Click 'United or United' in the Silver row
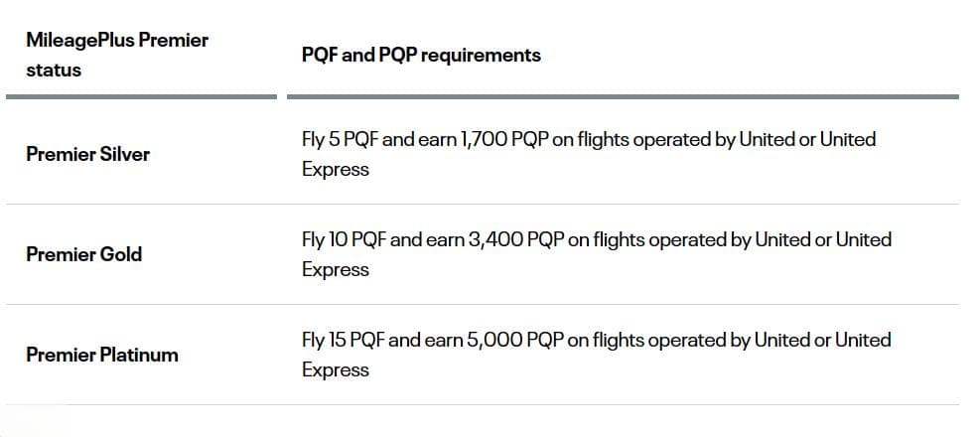980x437 pixels. click(x=807, y=139)
